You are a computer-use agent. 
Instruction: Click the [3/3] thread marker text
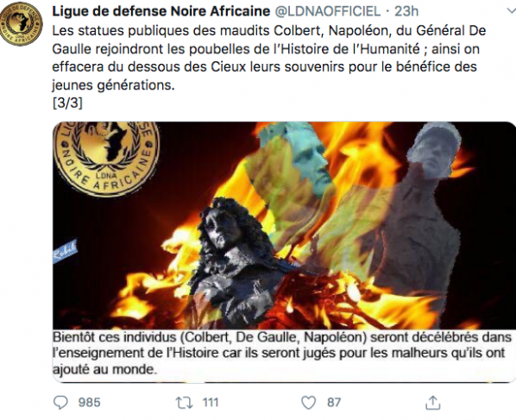(x=67, y=103)
